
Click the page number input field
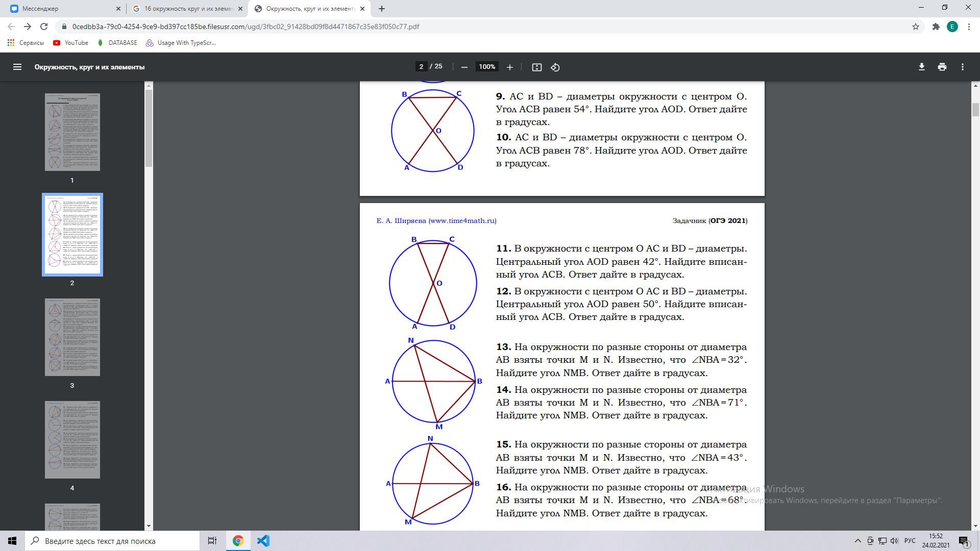(421, 67)
